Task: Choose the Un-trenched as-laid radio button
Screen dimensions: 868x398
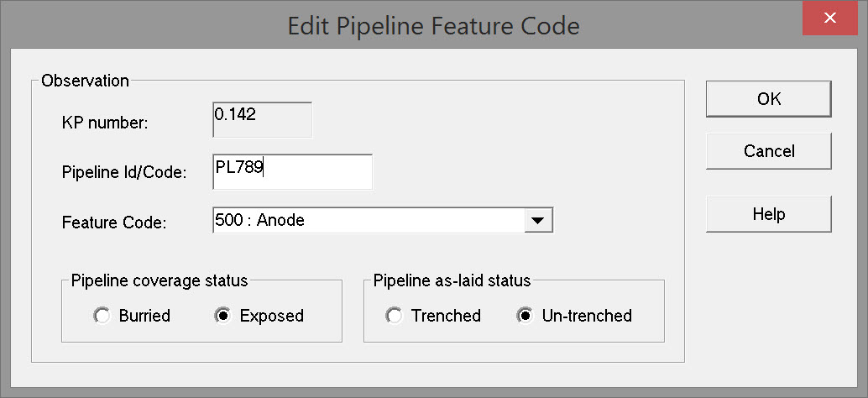Action: (x=525, y=317)
